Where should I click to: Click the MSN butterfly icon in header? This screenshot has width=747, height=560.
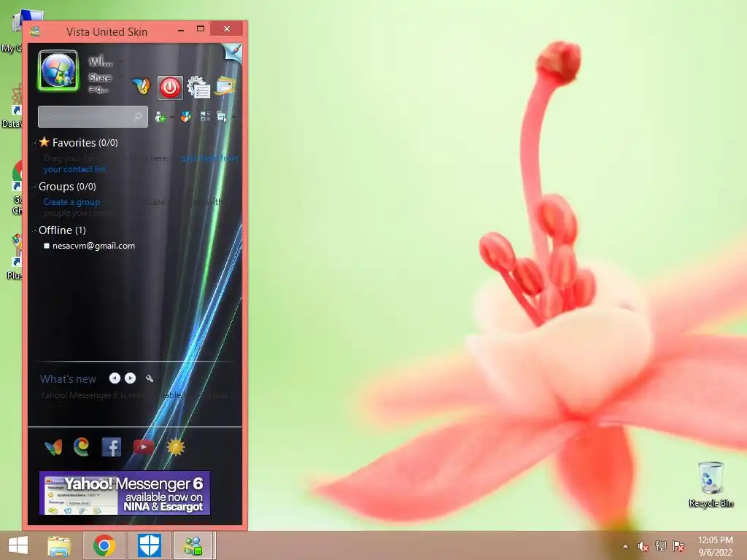tap(141, 86)
